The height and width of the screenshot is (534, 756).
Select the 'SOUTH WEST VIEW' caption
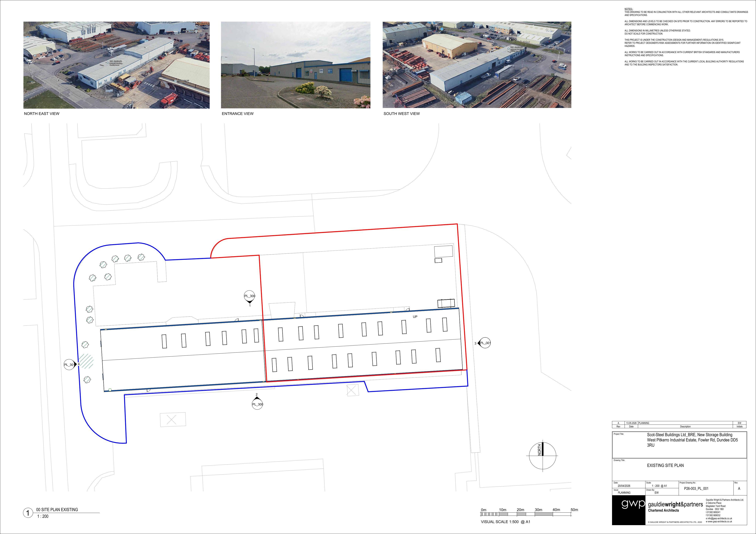pyautogui.click(x=402, y=114)
